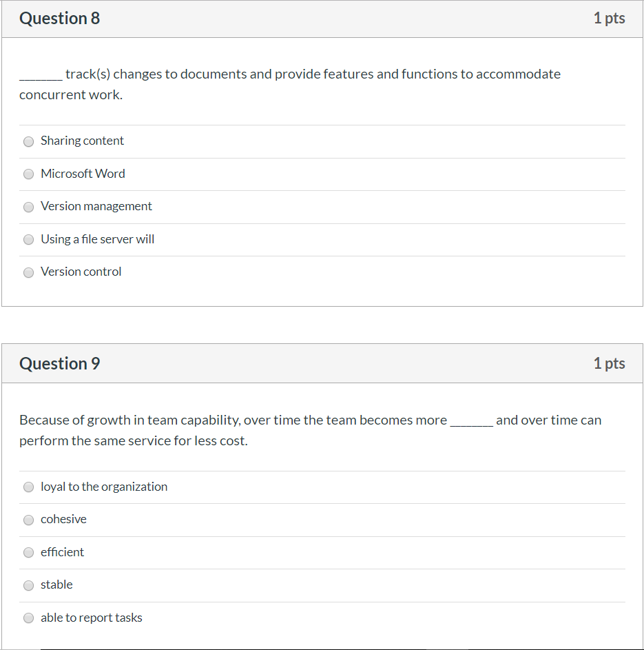Click the 'stable' answer label

point(56,585)
